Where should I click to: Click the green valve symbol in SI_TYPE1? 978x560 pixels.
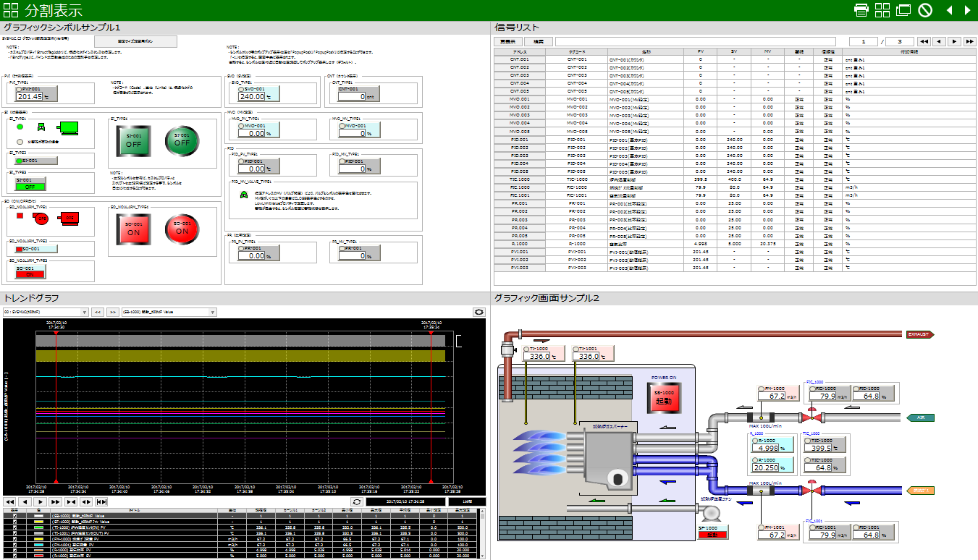point(41,128)
